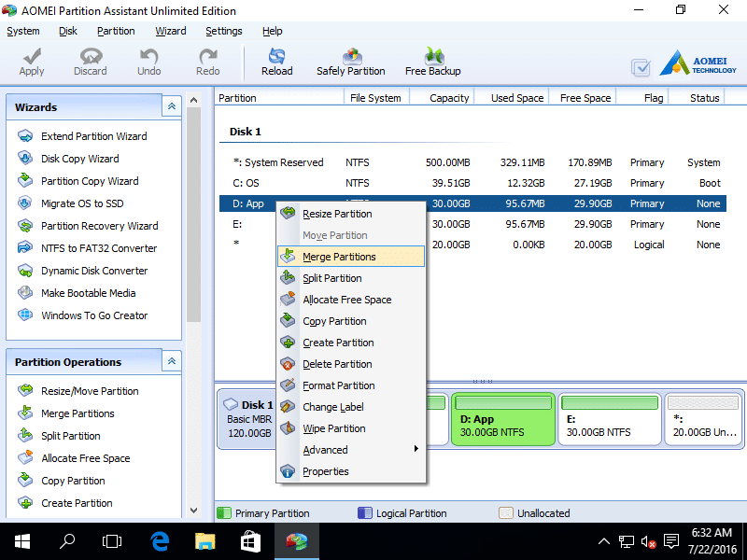Select Split Partition from context menu

point(351,278)
